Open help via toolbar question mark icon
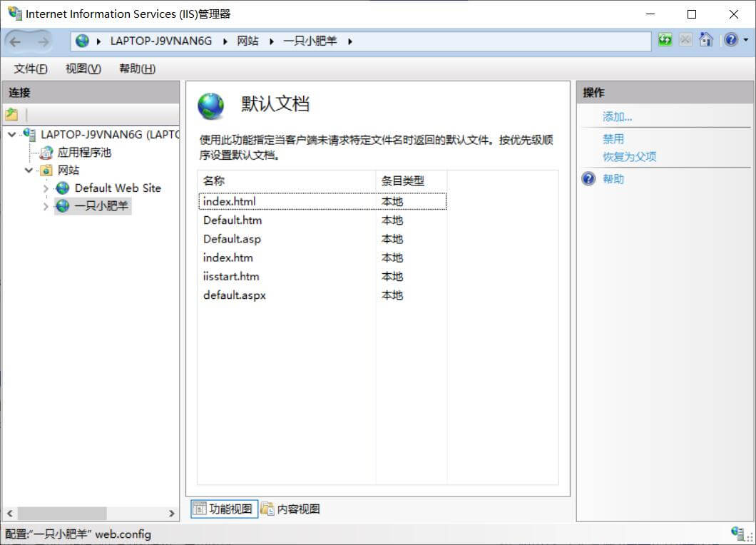756x545 pixels. point(731,39)
